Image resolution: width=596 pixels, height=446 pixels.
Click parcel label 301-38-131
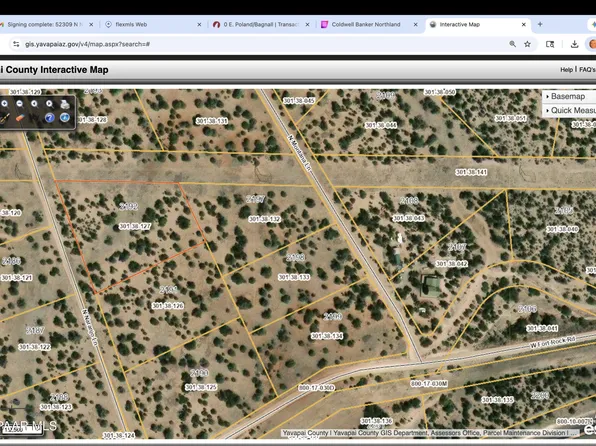coord(212,121)
